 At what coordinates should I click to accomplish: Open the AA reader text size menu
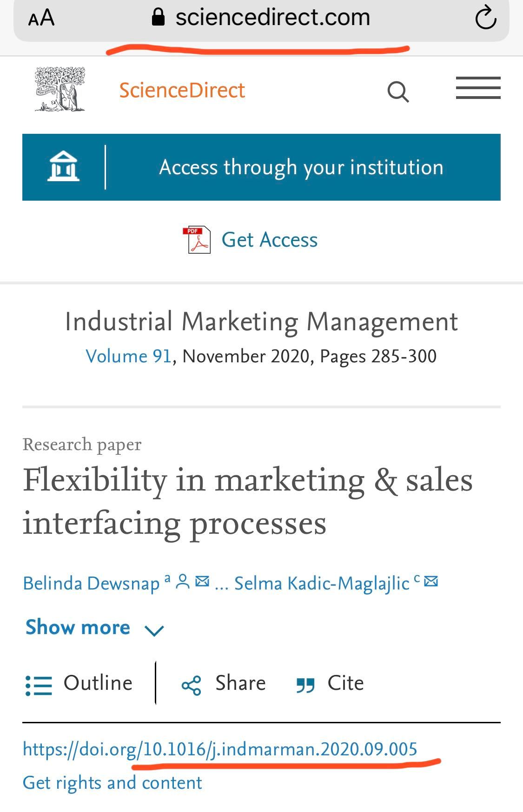(41, 19)
